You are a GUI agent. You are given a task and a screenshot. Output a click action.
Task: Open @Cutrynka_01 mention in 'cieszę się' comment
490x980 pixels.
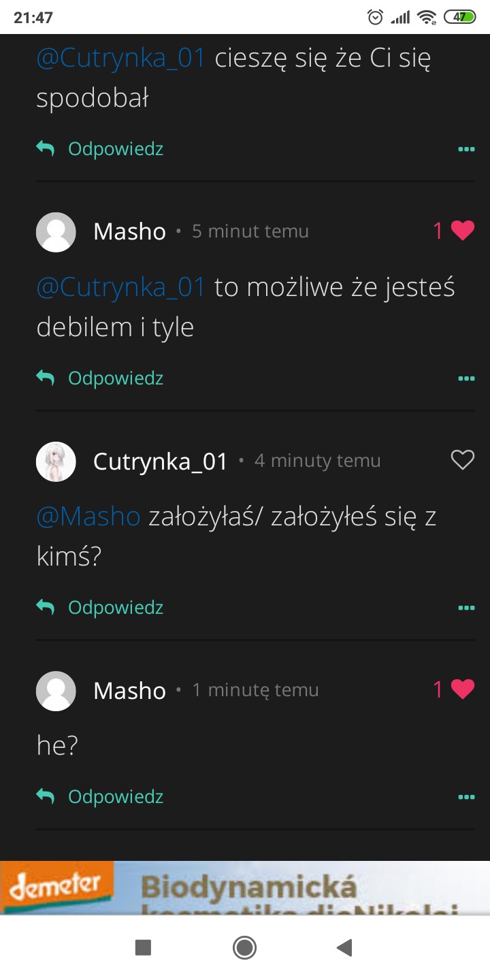coord(120,59)
